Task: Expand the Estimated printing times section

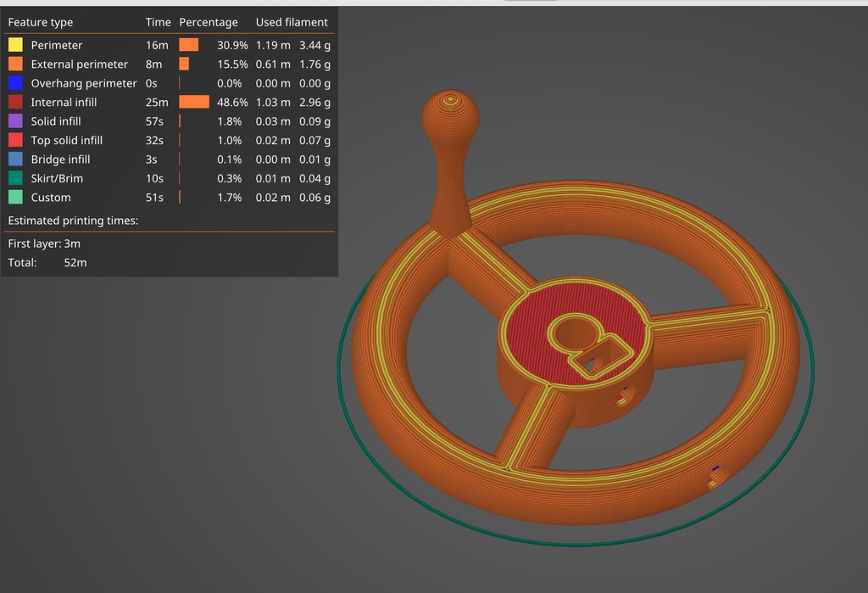Action: pyautogui.click(x=75, y=221)
